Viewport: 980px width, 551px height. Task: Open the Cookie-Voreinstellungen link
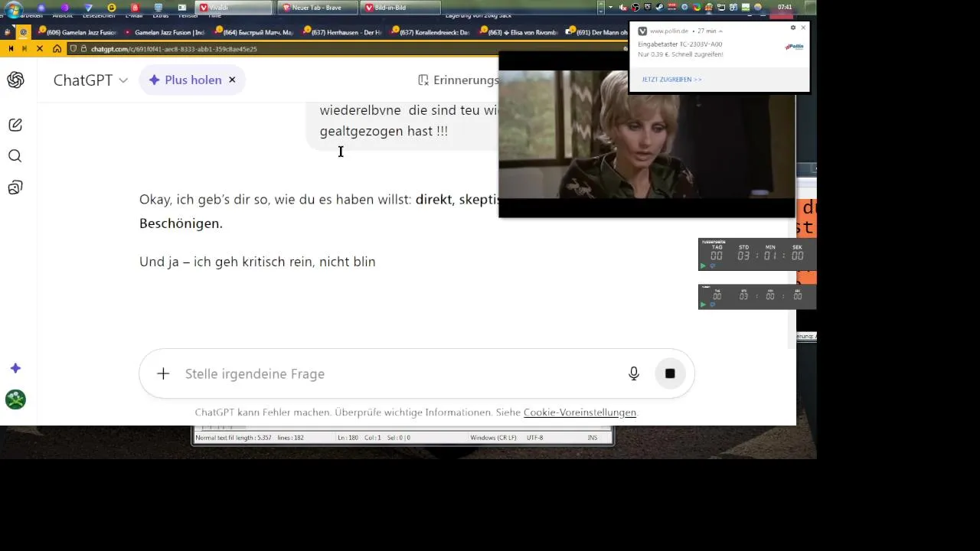click(580, 412)
